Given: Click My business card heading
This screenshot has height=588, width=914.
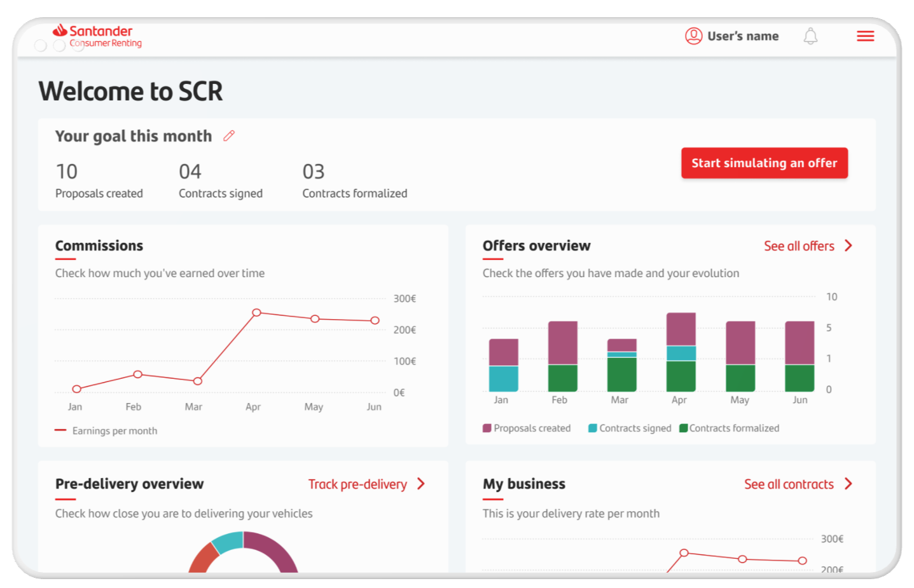Looking at the screenshot, I should point(524,484).
